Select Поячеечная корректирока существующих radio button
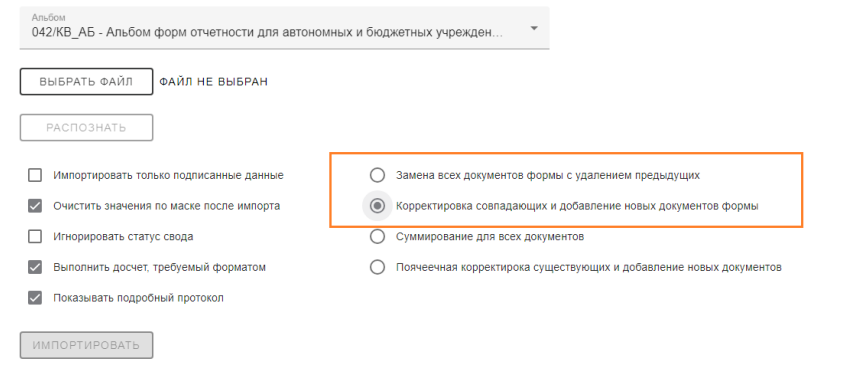Viewport: 841px width, 379px height. pyautogui.click(x=378, y=267)
